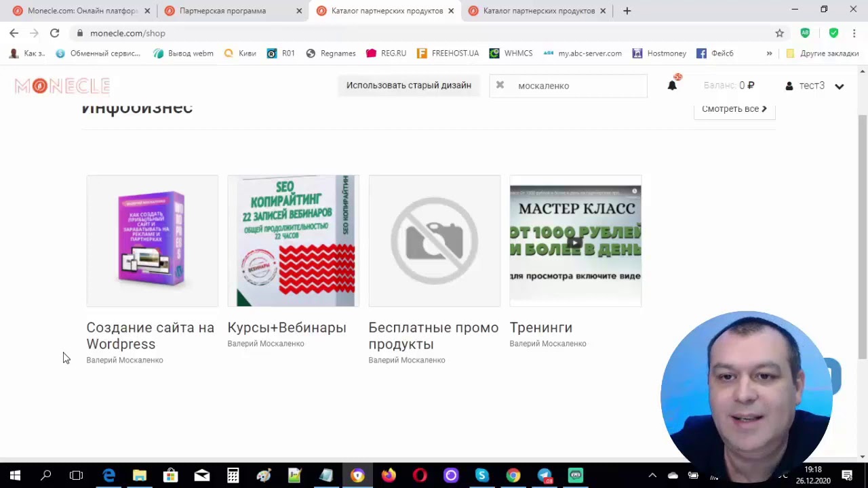Open Task View on the taskbar
This screenshot has height=488, width=868.
[76, 475]
